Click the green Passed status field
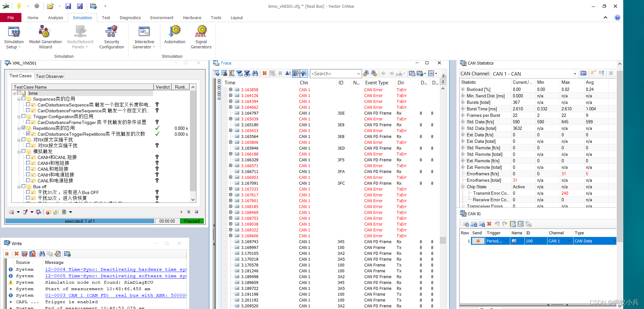The width and height of the screenshot is (644, 309). point(192,221)
